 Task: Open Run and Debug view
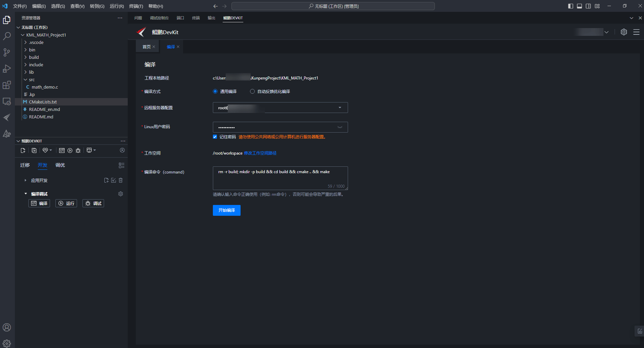point(7,69)
